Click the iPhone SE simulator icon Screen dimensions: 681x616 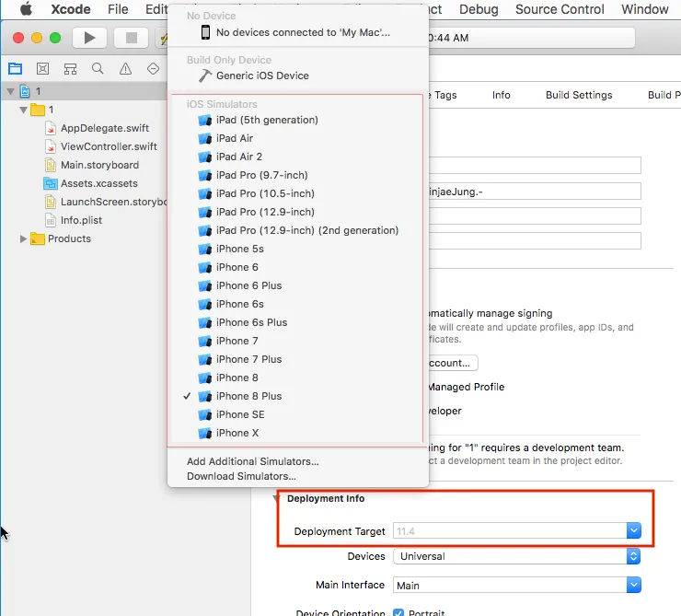click(204, 415)
